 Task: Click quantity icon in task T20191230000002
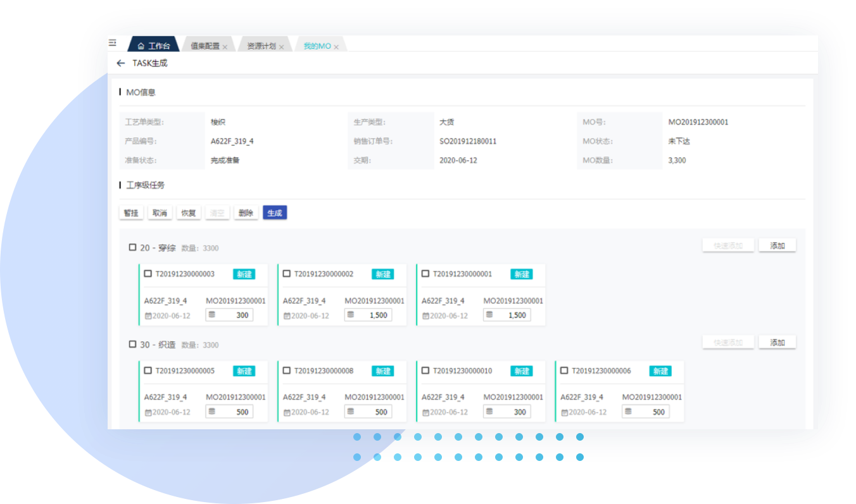pyautogui.click(x=350, y=315)
